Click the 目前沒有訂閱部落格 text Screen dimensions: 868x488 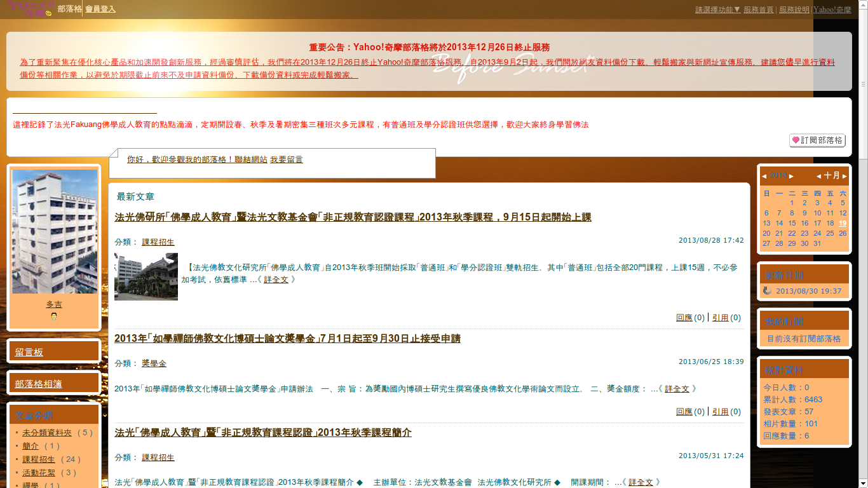pos(804,339)
